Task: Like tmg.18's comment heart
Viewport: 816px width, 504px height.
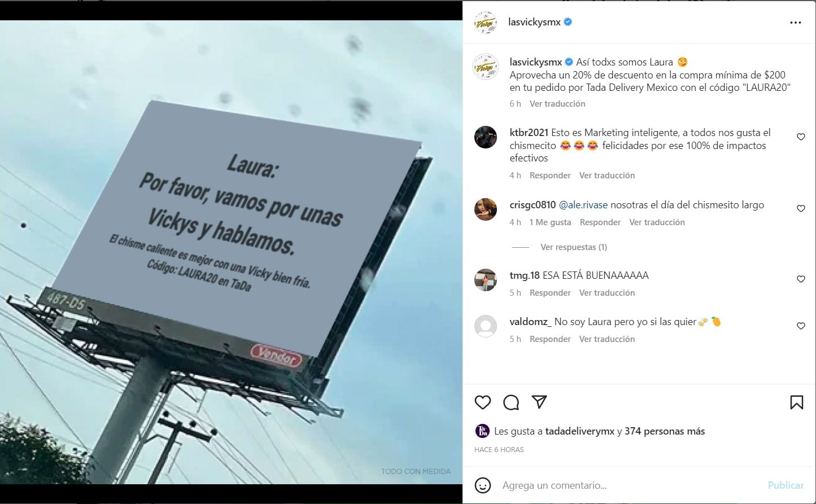Action: (801, 279)
